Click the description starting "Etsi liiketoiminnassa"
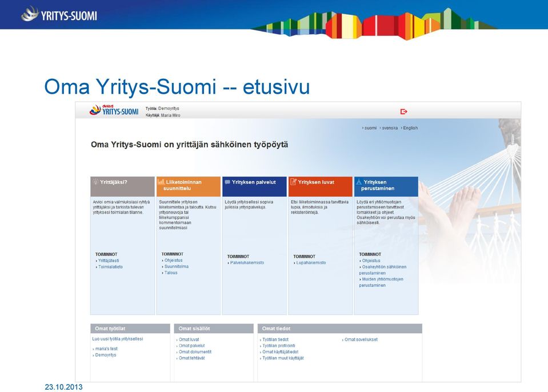Image resolution: width=548 pixels, height=392 pixels. click(319, 207)
